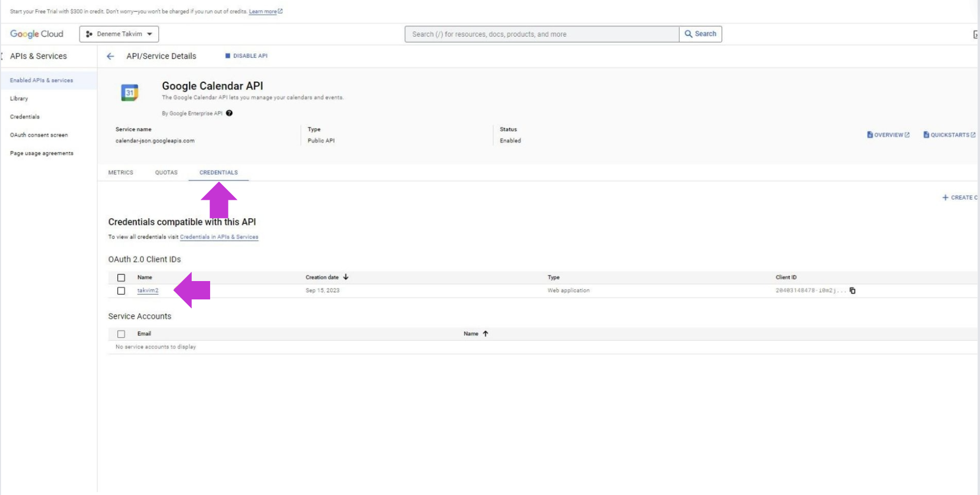Viewport: 980px width, 495px height.
Task: Click calendar-json.googleapis.com service name
Action: point(155,141)
